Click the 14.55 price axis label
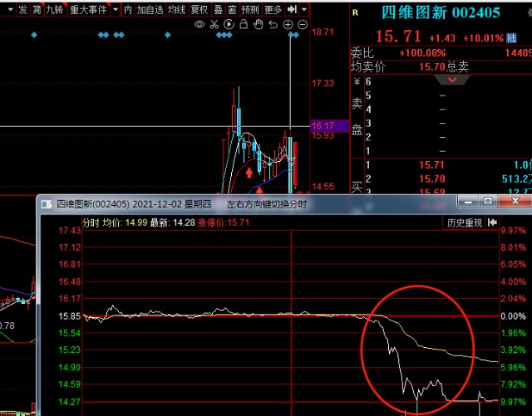This screenshot has width=532, height=416. [x=323, y=187]
